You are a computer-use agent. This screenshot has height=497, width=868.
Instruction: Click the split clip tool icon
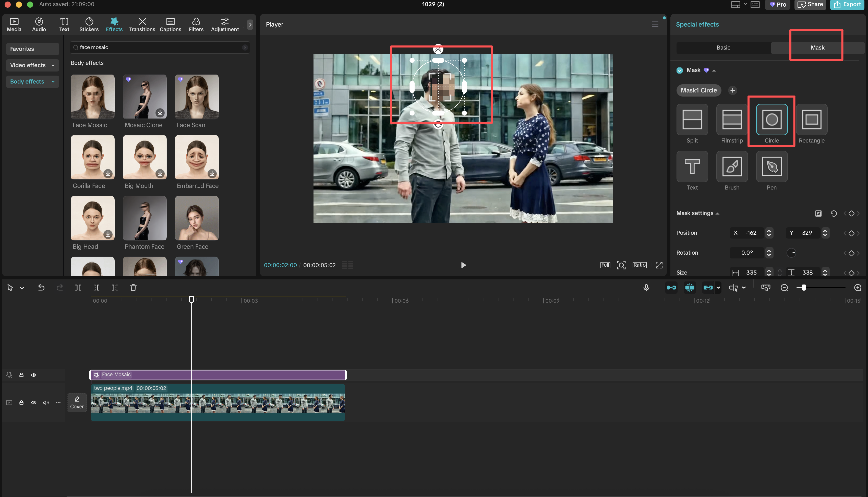tap(78, 288)
